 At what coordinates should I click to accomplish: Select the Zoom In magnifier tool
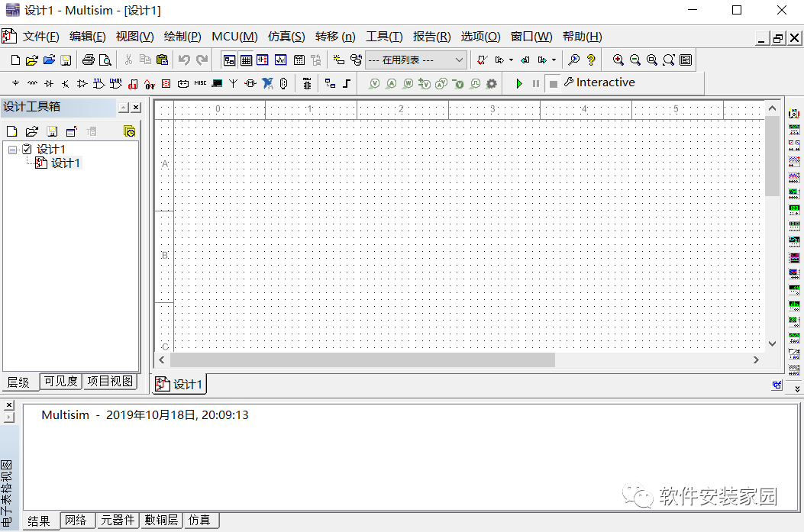click(x=618, y=60)
